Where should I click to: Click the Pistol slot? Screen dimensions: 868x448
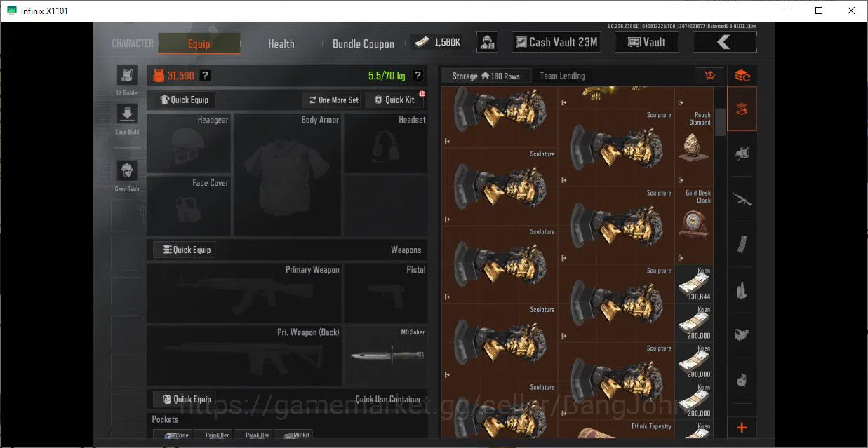pyautogui.click(x=385, y=293)
